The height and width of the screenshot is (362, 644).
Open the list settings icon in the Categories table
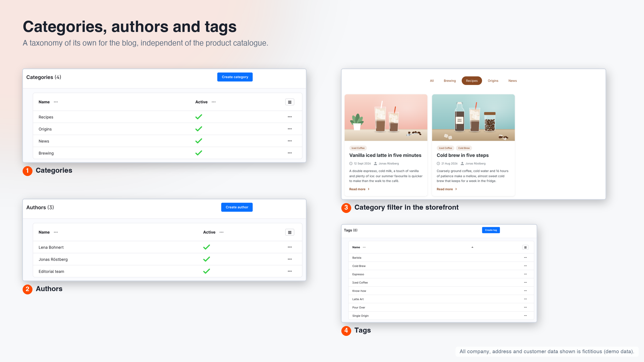(x=290, y=102)
